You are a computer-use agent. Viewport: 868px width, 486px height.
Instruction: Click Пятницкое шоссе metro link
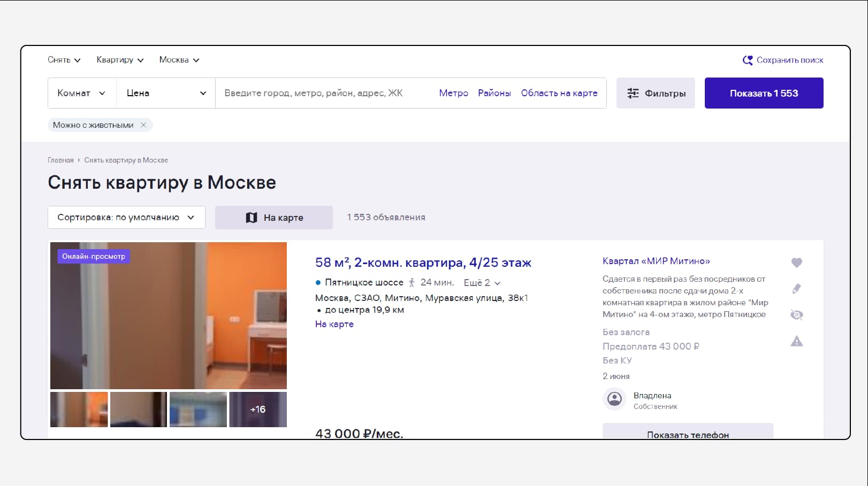click(364, 282)
